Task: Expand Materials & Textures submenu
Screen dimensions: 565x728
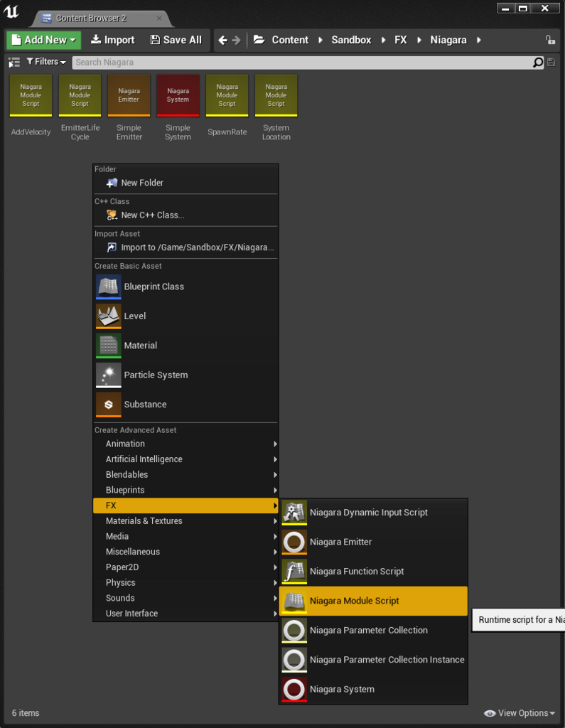Action: tap(185, 521)
